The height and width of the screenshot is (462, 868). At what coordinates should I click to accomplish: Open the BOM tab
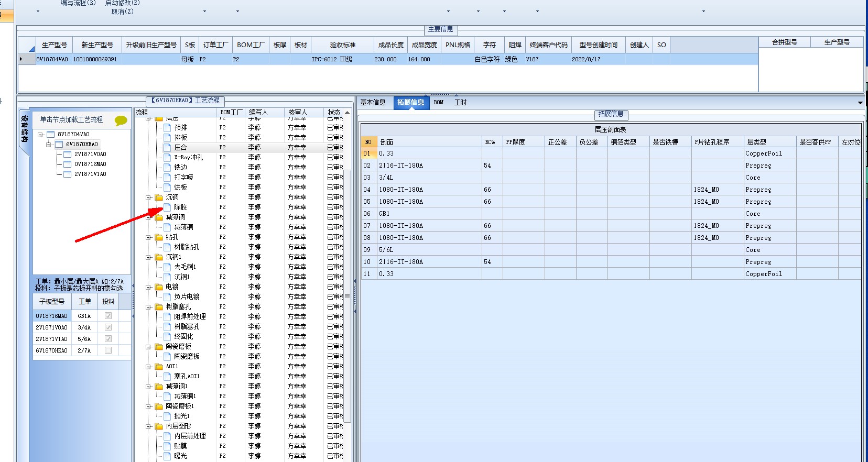click(439, 103)
